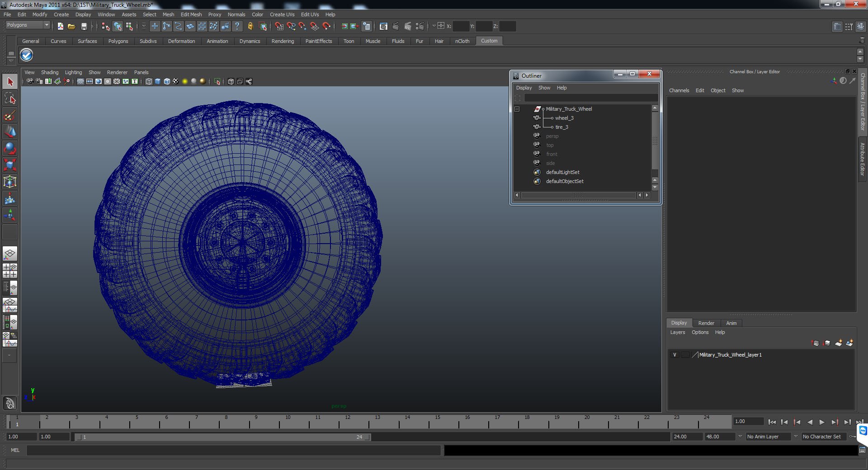Open shelf options arrow menu
Screen dimensions: 868x470
click(11, 62)
